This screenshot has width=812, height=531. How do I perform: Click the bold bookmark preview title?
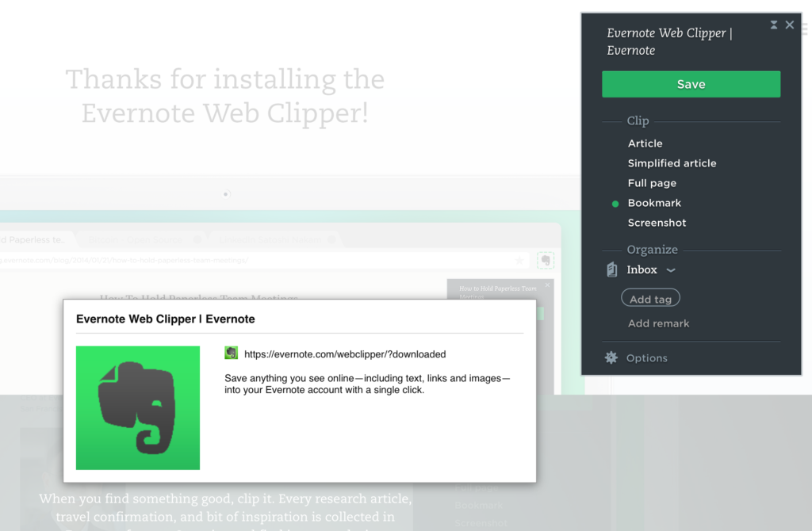(166, 319)
